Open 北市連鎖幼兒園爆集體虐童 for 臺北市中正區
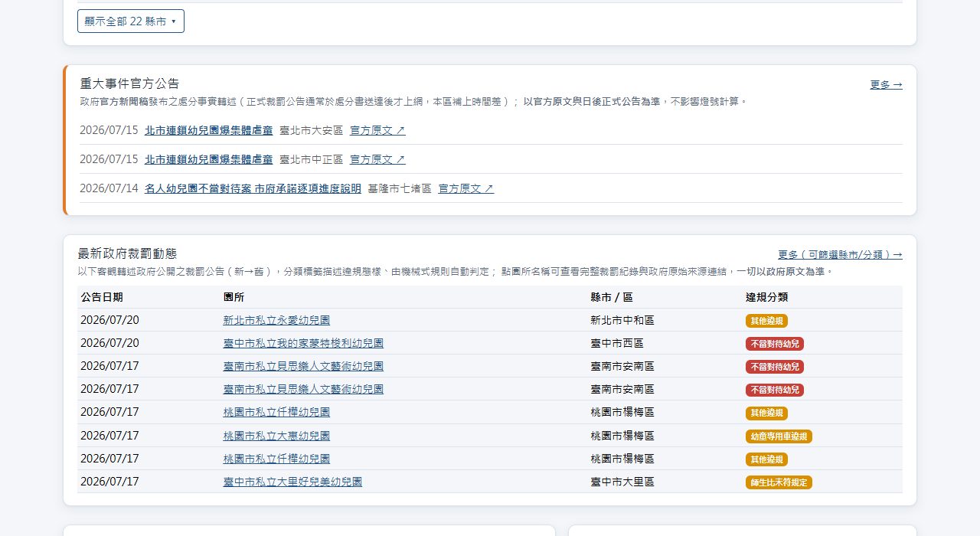 pyautogui.click(x=209, y=159)
